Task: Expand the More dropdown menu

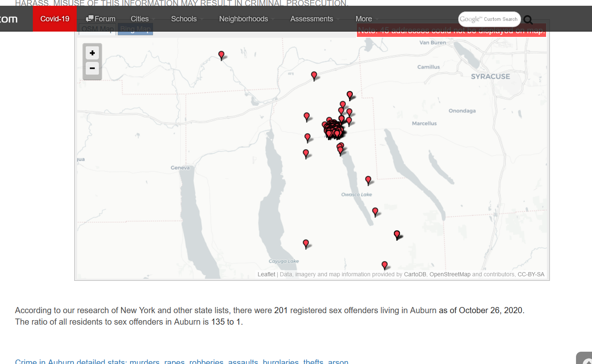Action: (x=366, y=19)
